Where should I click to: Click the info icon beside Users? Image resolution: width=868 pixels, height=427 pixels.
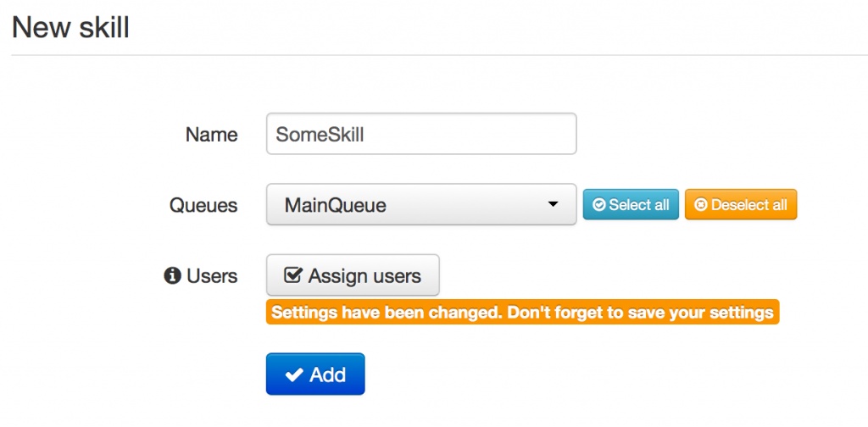(x=172, y=276)
